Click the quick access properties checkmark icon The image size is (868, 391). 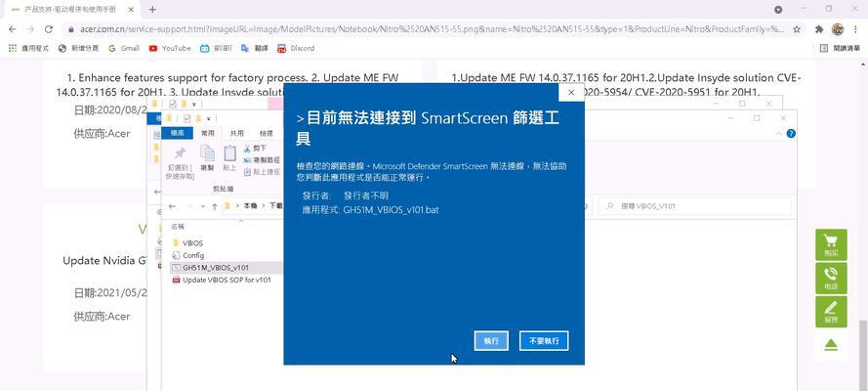coord(187,118)
